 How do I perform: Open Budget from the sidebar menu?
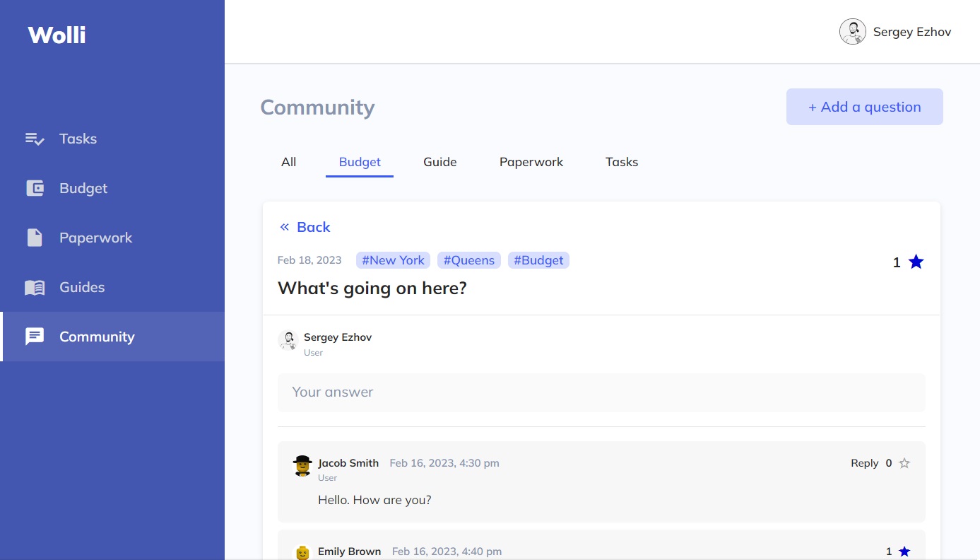[x=112, y=188]
